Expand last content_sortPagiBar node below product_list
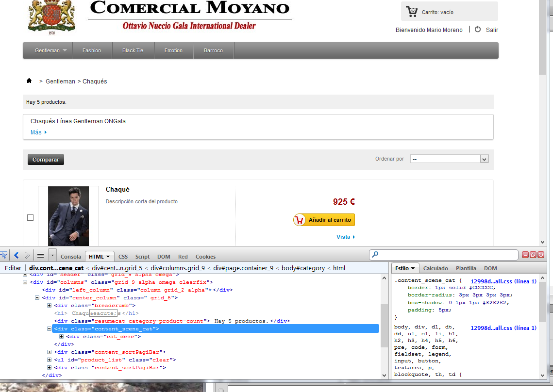 (50, 367)
